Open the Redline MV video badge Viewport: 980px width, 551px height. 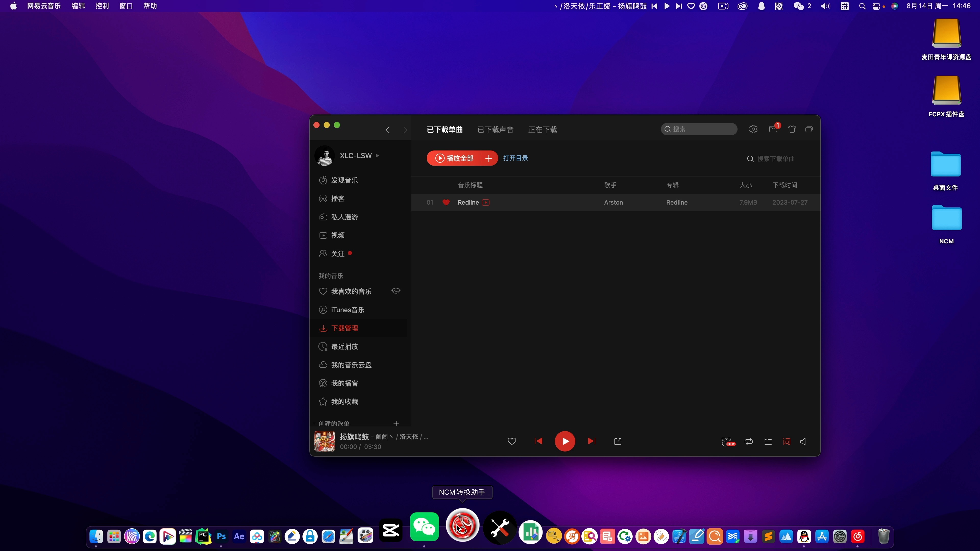click(486, 202)
